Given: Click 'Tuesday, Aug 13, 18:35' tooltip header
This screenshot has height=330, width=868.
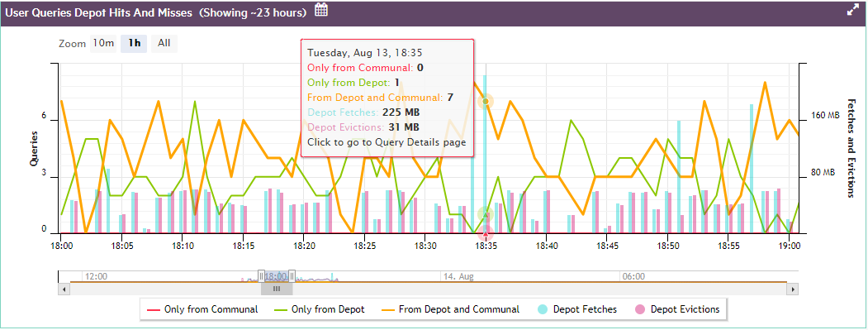Looking at the screenshot, I should point(365,53).
